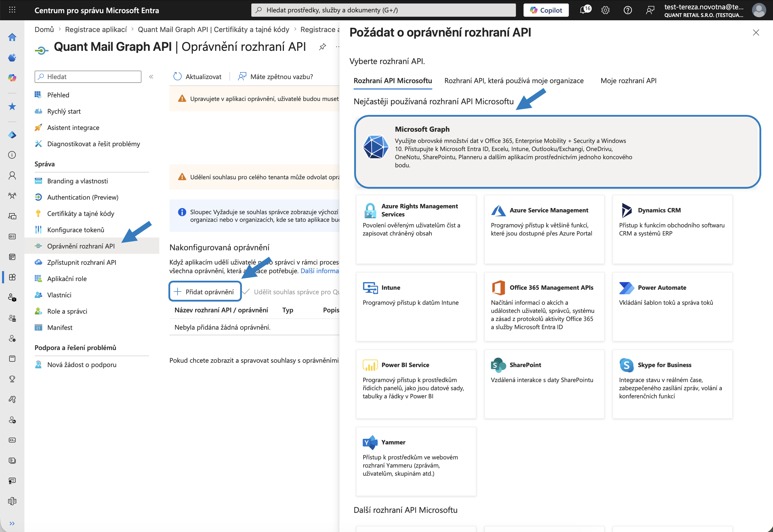Open the app launcher waffle icon
Screen dimensions: 773x532
pos(12,10)
